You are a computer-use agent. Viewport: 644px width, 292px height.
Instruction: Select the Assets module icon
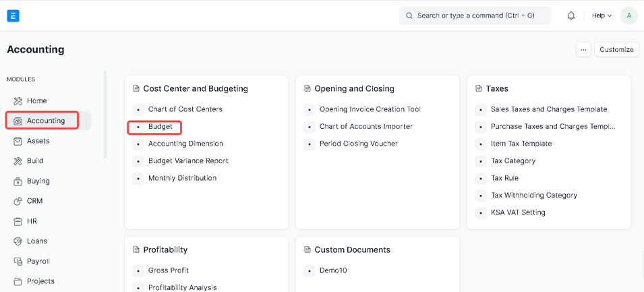18,141
